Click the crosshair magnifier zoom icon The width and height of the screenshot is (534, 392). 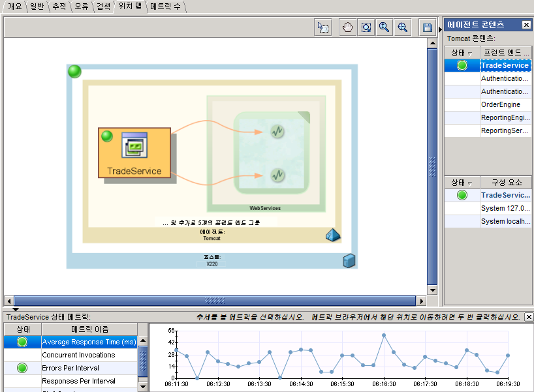[x=403, y=27]
